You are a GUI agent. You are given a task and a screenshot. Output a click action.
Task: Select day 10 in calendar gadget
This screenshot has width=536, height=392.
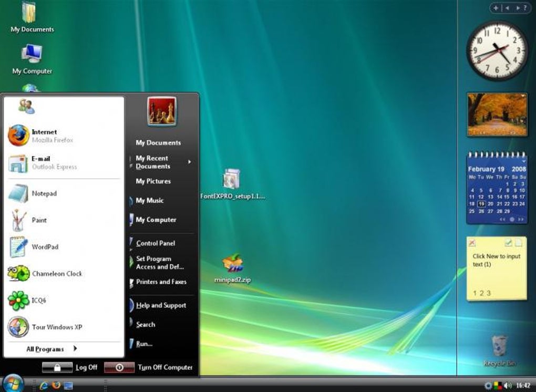tap(522, 190)
